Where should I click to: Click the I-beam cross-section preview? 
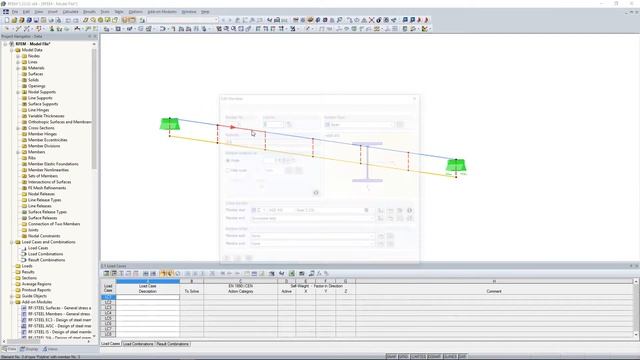[x=367, y=162]
